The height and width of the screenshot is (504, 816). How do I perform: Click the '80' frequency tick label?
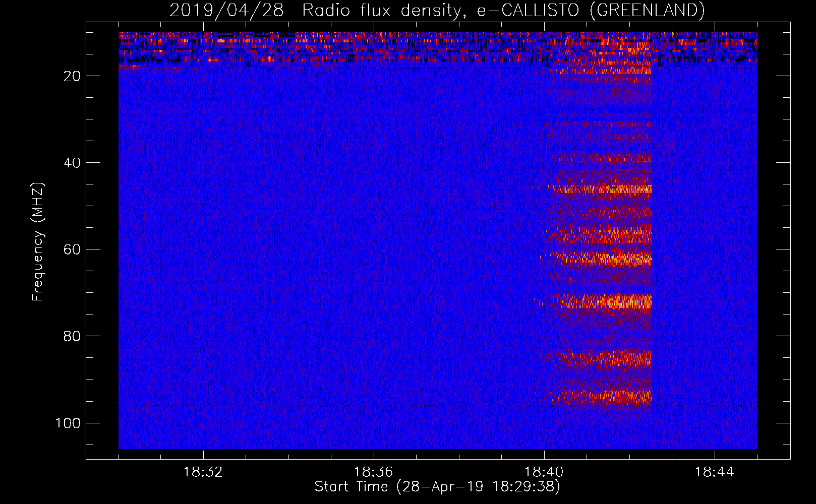point(72,336)
